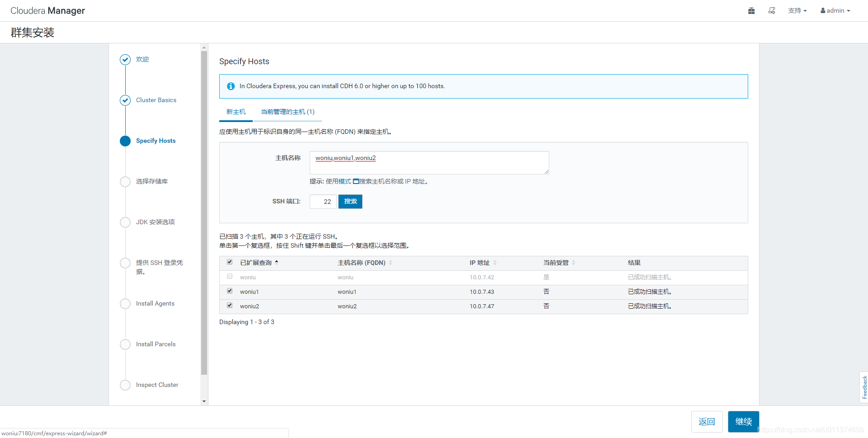Select the Install Agents wizard step
Viewport: 868px width, 438px height.
click(x=155, y=304)
